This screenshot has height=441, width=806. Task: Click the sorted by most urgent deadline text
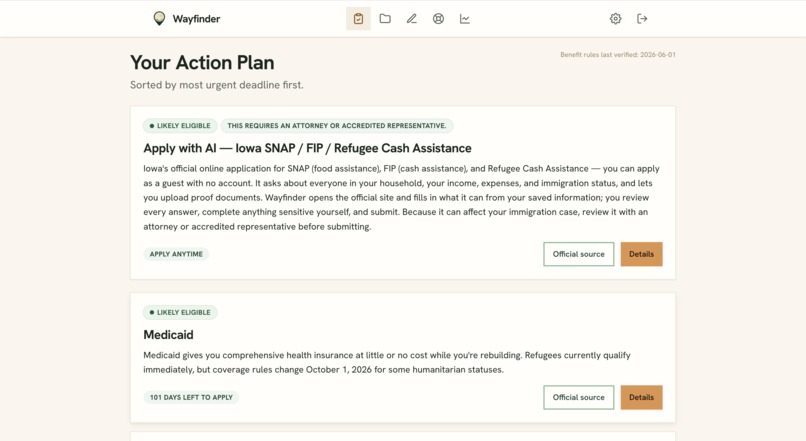[216, 85]
